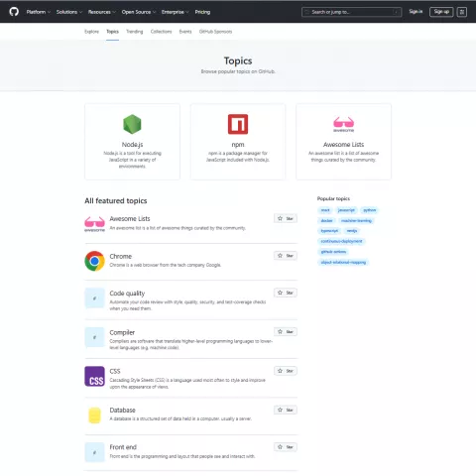Click the yellow Database cylinder icon
The width and height of the screenshot is (476, 476).
[94, 416]
